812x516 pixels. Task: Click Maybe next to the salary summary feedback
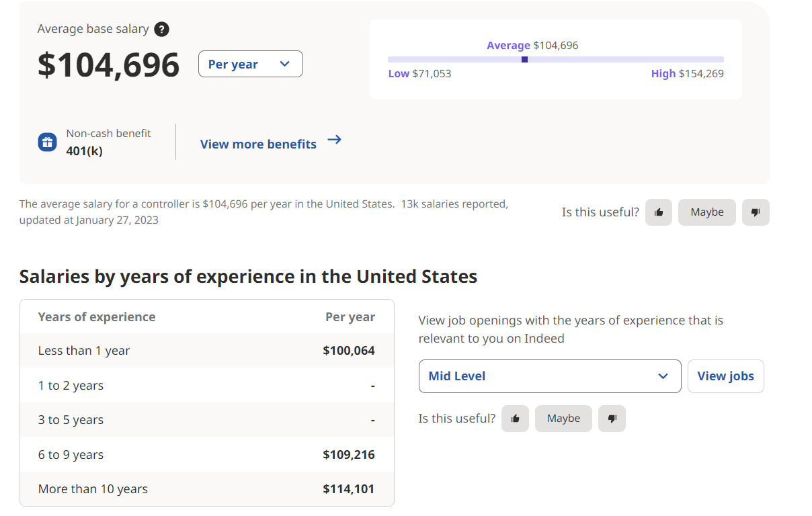[707, 212]
